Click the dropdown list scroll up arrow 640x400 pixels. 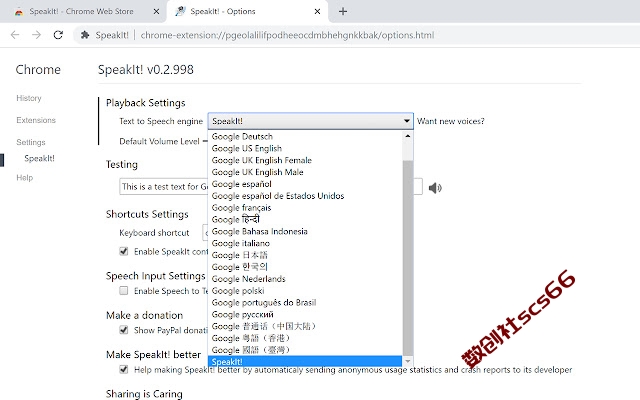click(407, 136)
